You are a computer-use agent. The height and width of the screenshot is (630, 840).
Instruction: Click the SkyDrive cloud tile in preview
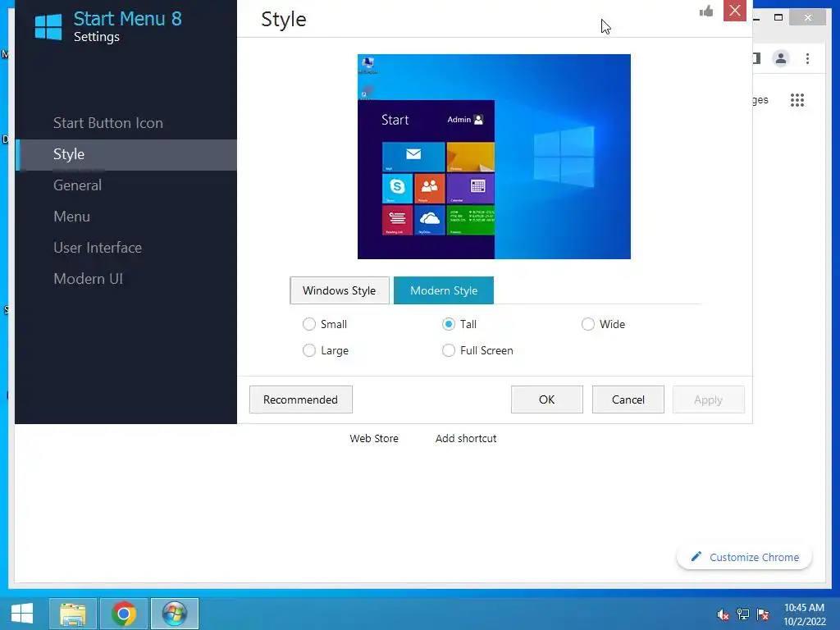(429, 220)
